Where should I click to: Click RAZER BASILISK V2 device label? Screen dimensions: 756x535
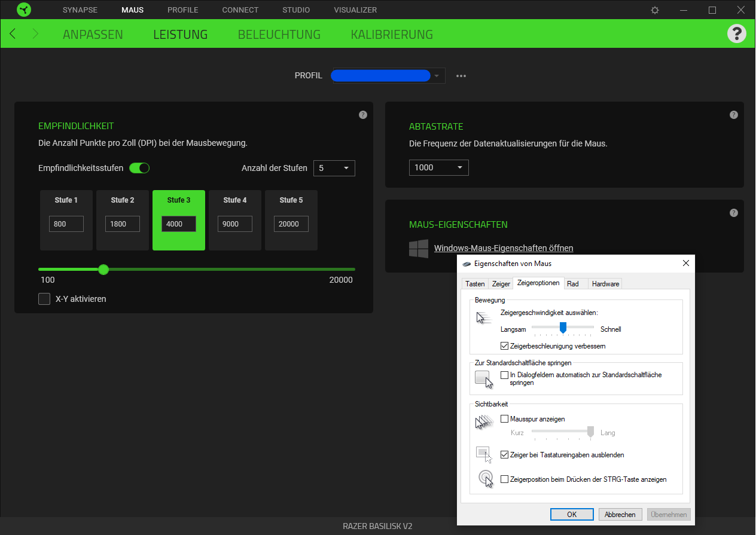377,527
